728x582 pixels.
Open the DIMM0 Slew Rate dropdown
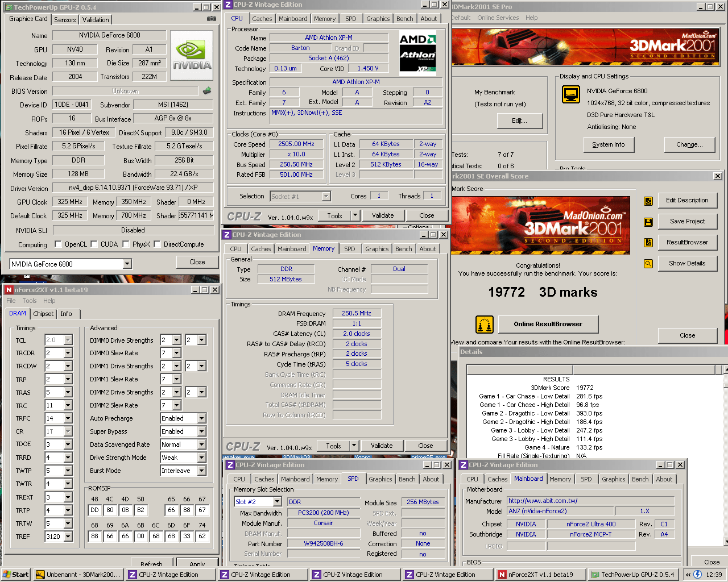(x=176, y=353)
